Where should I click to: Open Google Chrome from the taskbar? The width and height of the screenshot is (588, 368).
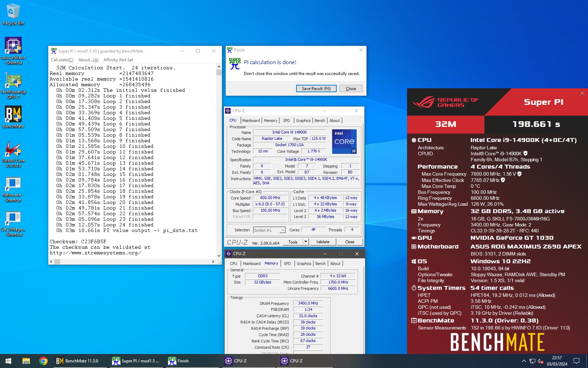[x=43, y=361]
